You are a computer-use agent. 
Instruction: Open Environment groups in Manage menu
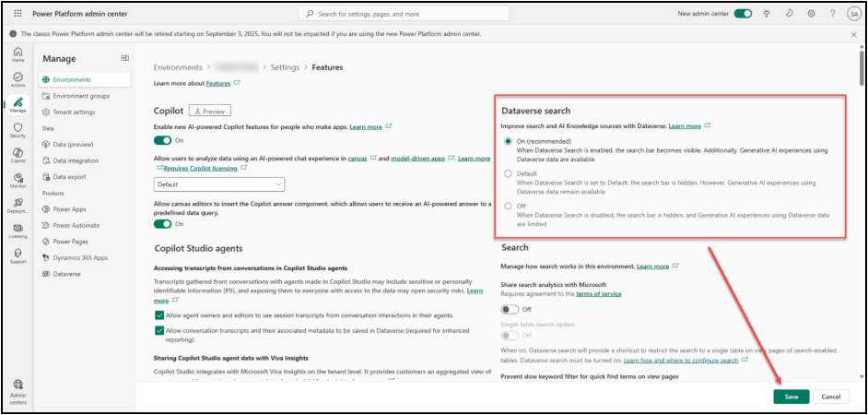(x=81, y=96)
